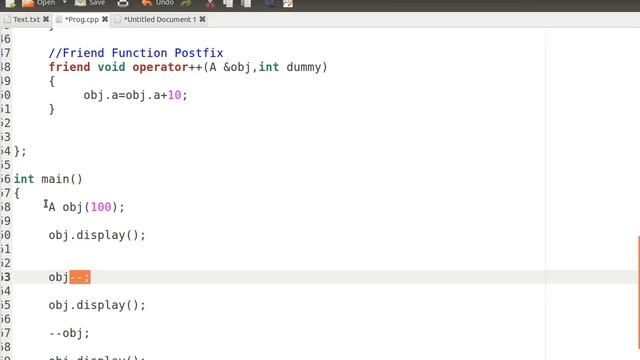
Task: Cut selection with the scissors icon
Action: (210, 3)
